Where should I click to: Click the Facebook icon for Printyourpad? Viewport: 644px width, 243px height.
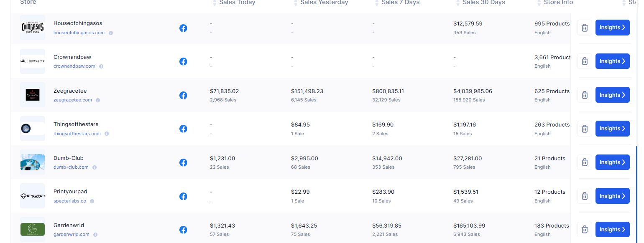183,196
